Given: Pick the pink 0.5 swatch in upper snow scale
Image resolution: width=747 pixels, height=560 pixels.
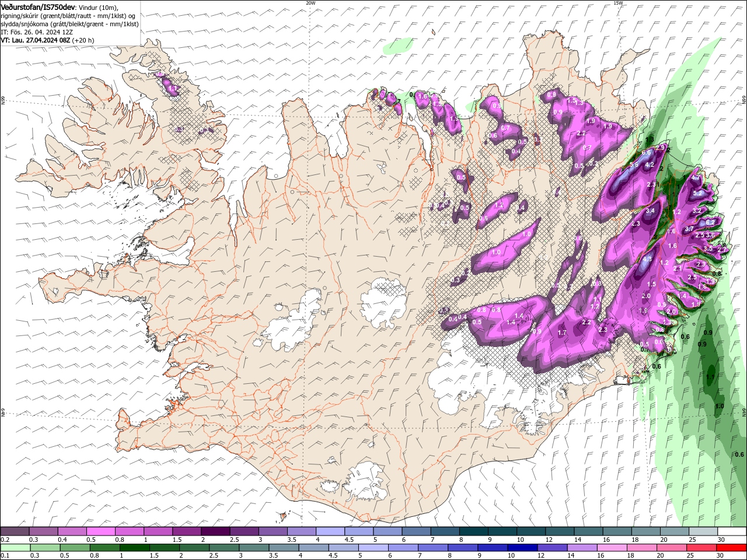Looking at the screenshot, I should pyautogui.click(x=100, y=531).
